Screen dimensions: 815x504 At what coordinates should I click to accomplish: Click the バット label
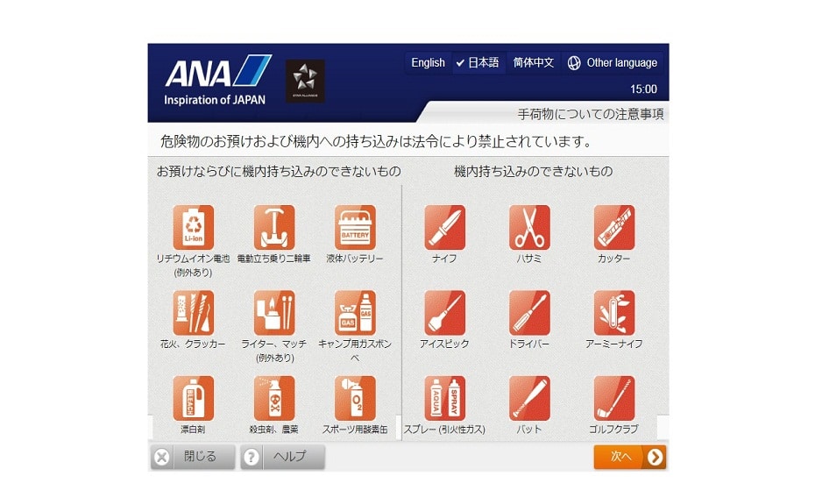click(x=529, y=429)
